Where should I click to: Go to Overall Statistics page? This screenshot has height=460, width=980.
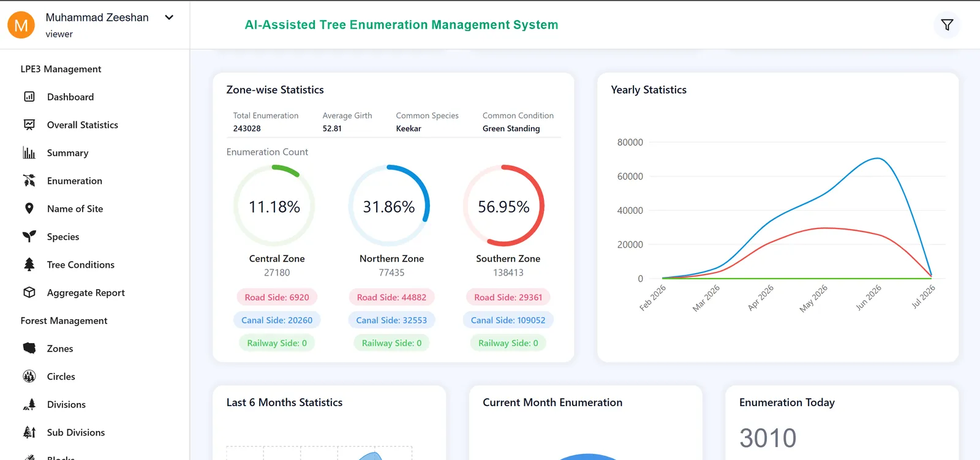click(x=83, y=125)
